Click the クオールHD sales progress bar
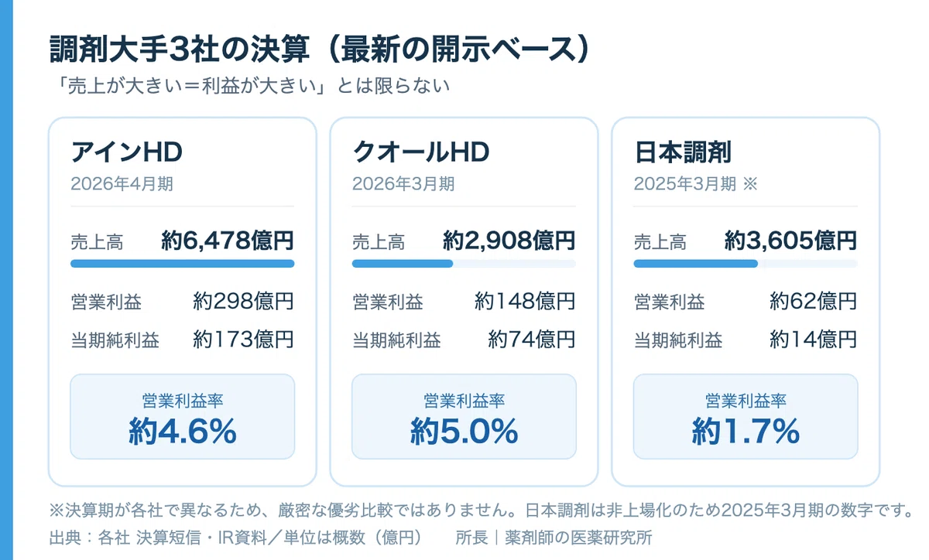Viewport: 929px width, 560px height. click(464, 264)
